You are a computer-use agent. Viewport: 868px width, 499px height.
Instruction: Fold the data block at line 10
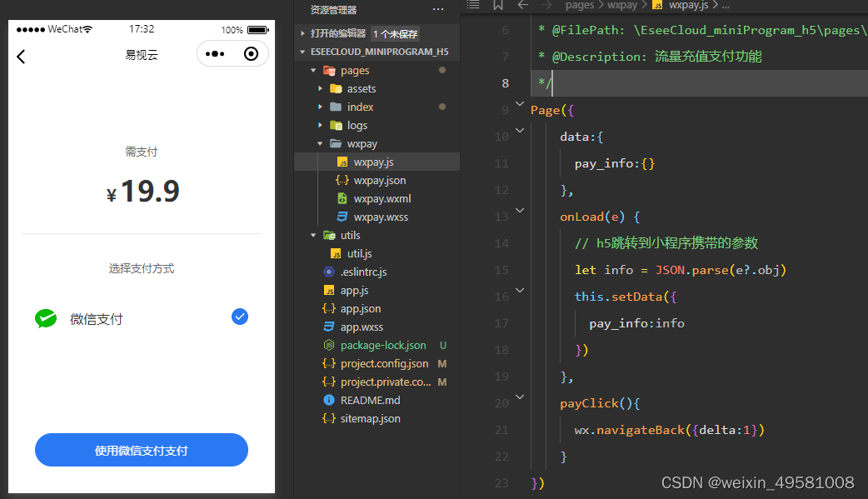520,130
